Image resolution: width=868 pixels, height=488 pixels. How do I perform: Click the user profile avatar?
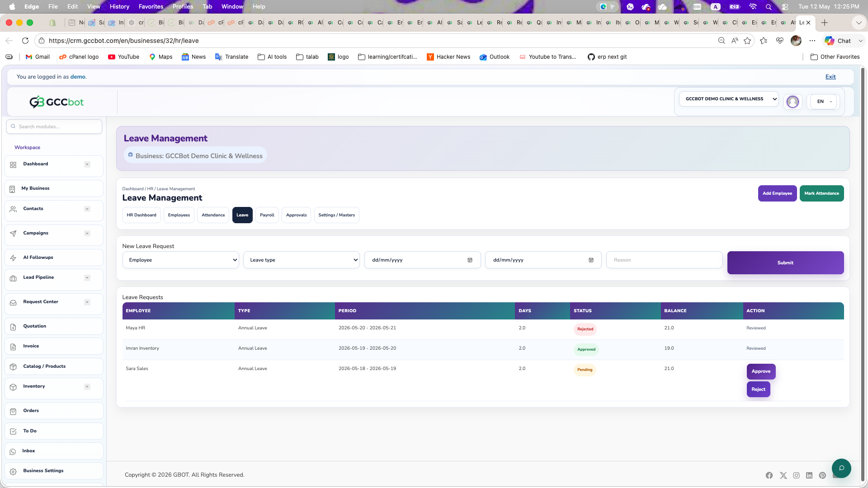tap(793, 102)
